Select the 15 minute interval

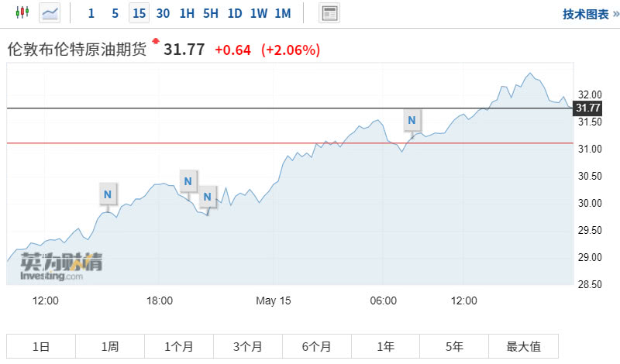[139, 13]
